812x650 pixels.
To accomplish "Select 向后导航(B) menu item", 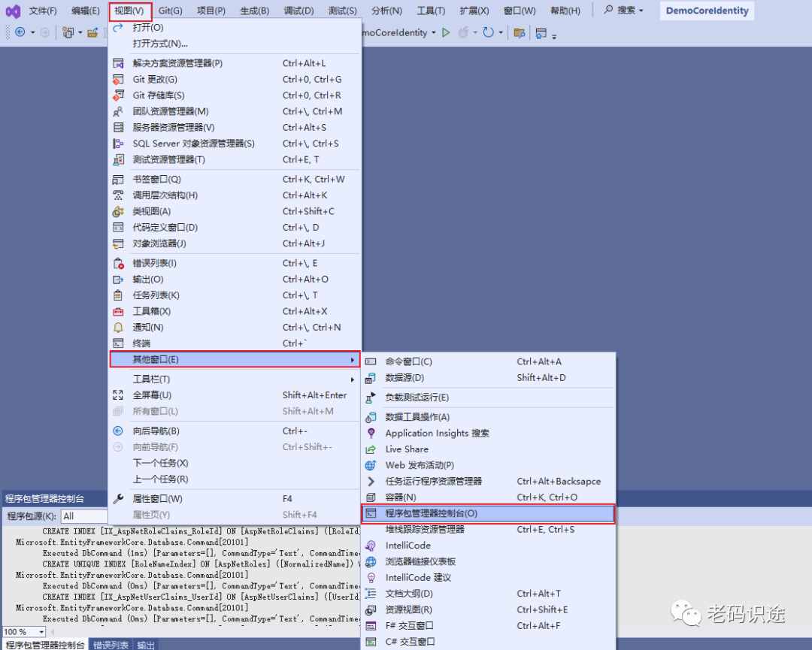I will point(235,431).
